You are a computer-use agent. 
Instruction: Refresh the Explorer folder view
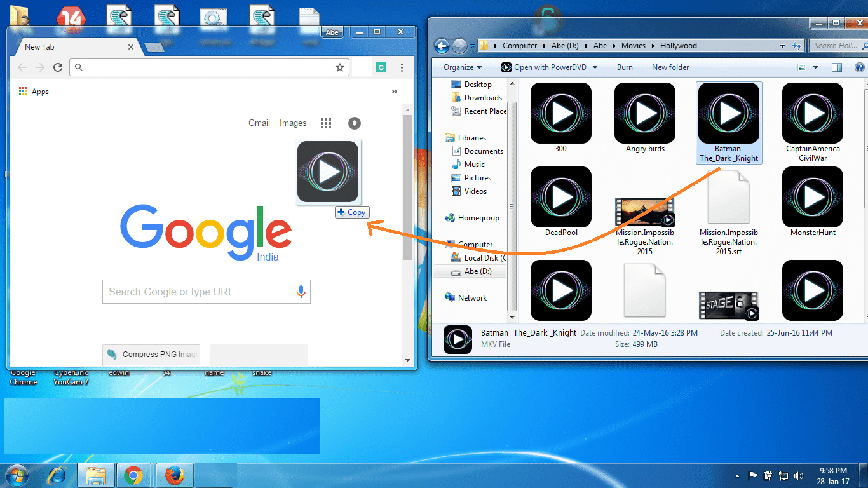[x=797, y=46]
